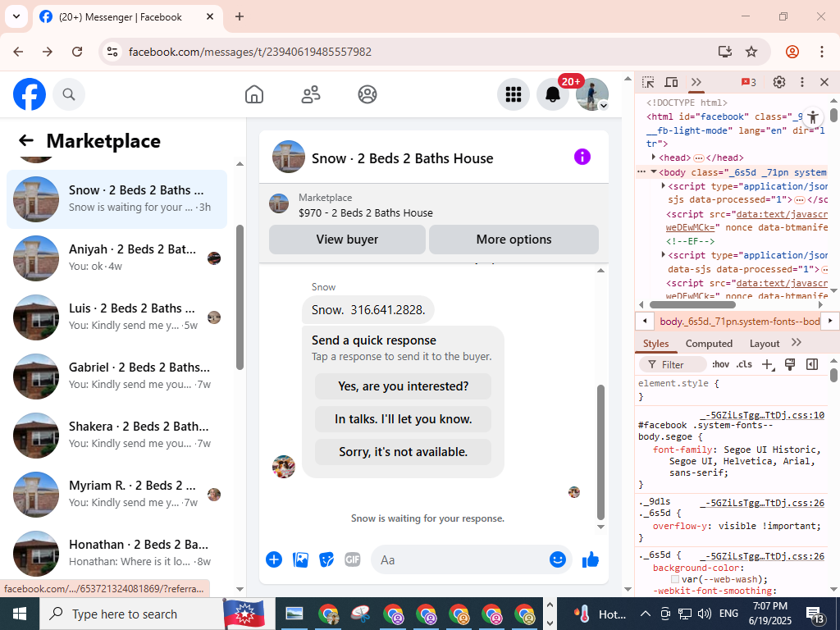The image size is (840, 630).
Task: Open the GIF picker icon
Action: point(352,559)
